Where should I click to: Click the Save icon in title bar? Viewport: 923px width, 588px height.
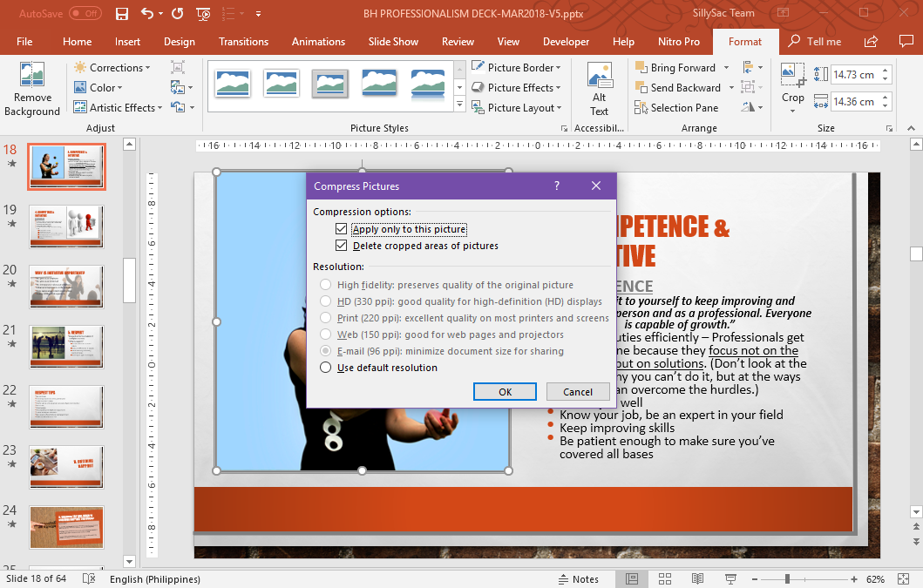point(122,14)
